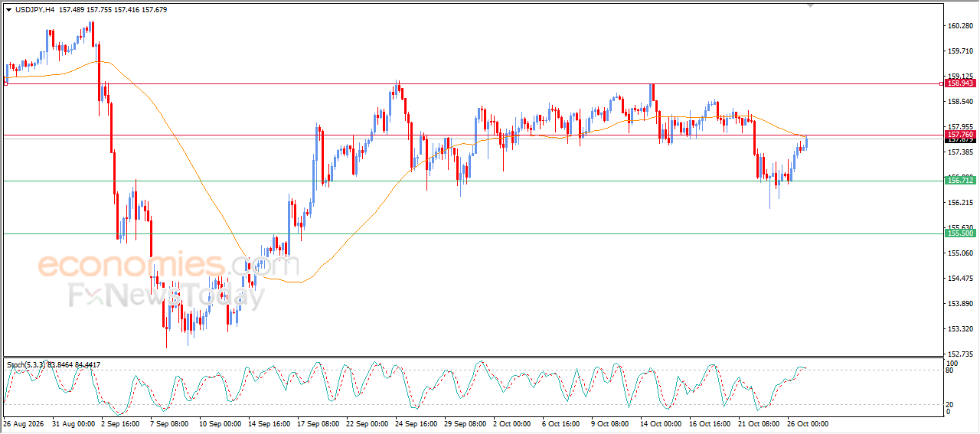Click the 2 Oct 00:00 time label
This screenshot has width=980, height=434.
513,423
